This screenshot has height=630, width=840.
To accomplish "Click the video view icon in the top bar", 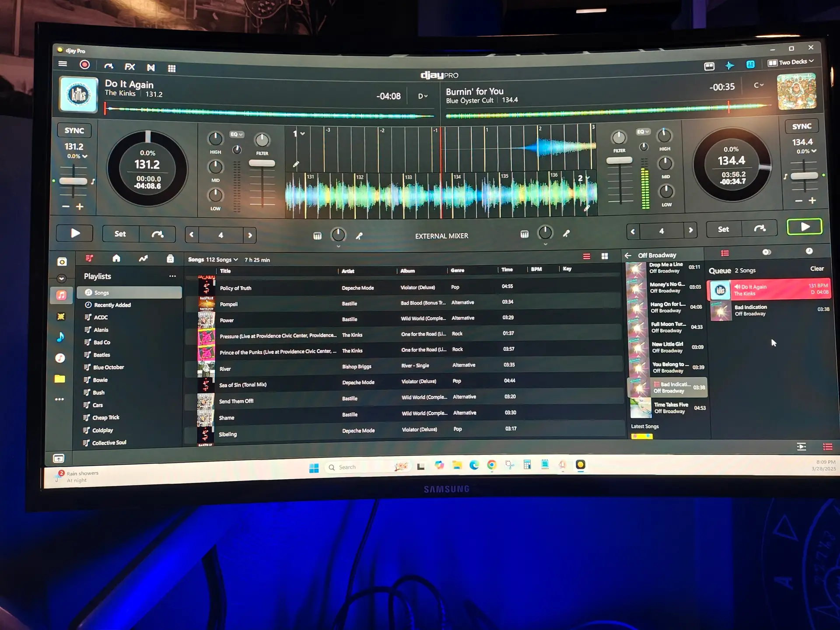I will [x=709, y=66].
